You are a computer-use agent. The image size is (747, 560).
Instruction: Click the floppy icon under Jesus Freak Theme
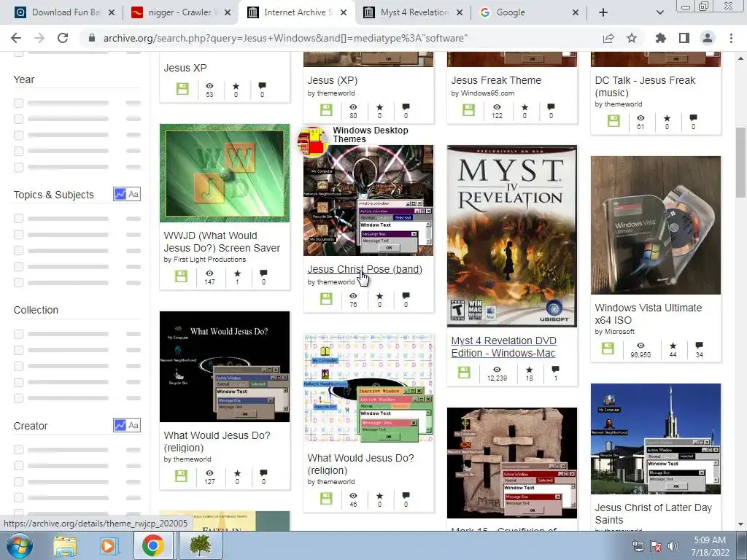click(x=469, y=110)
